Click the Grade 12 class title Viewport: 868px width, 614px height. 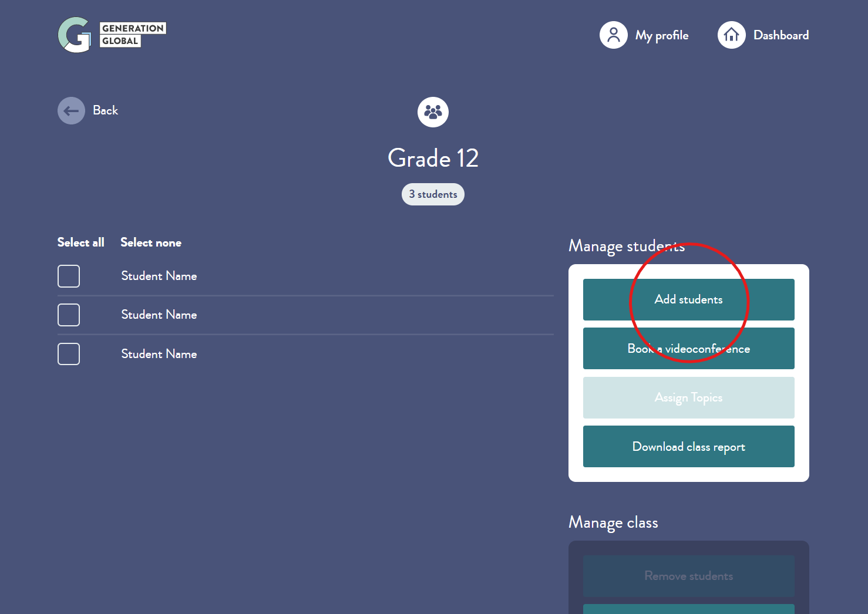(433, 158)
